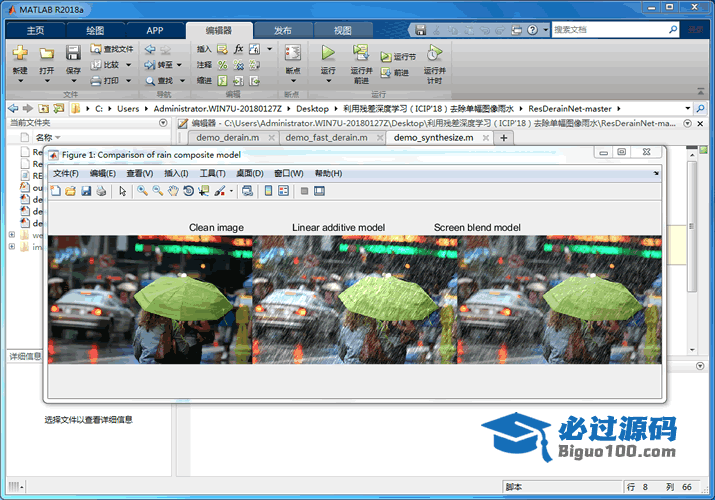Open the demo_fast_derain.m editor tab
Viewport: 715px width, 500px height.
[326, 138]
